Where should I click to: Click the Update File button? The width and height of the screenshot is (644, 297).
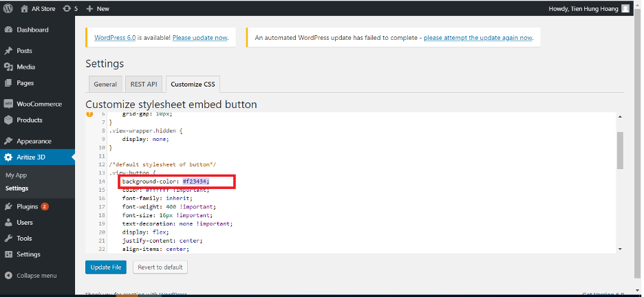[x=106, y=267]
